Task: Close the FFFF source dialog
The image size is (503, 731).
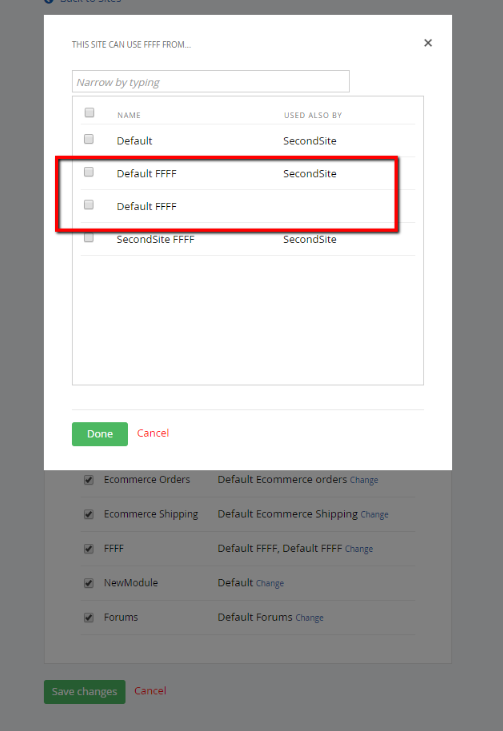Action: (428, 43)
